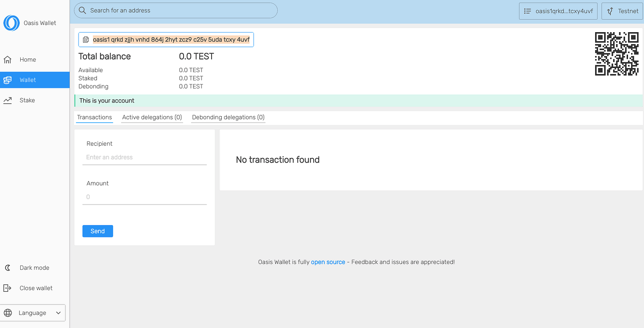Open the oasis1qrkd...tcxy4uvf account selector

pos(558,11)
